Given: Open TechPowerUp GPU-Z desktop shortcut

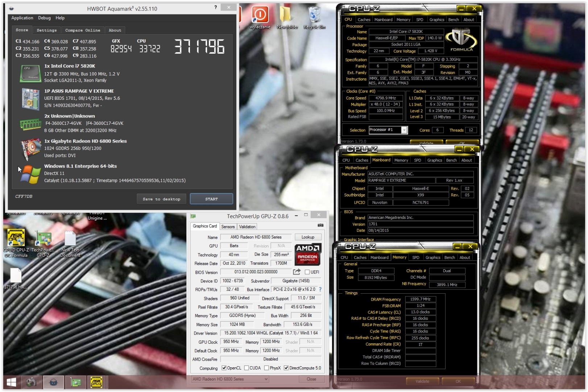Looking at the screenshot, I should 43,243.
